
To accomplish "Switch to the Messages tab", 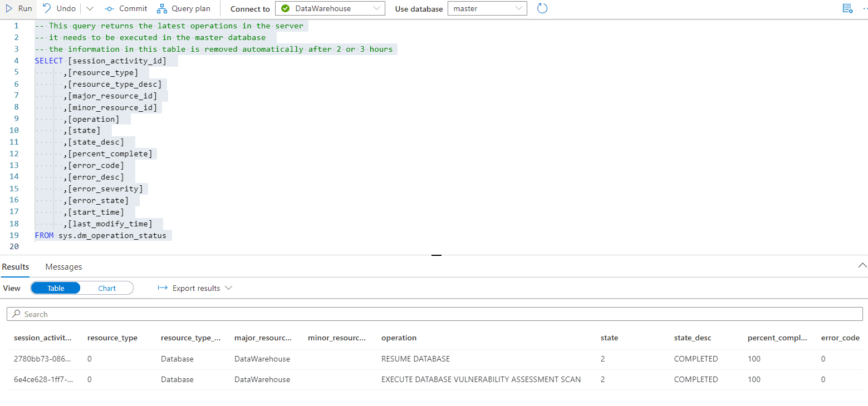I will [63, 267].
